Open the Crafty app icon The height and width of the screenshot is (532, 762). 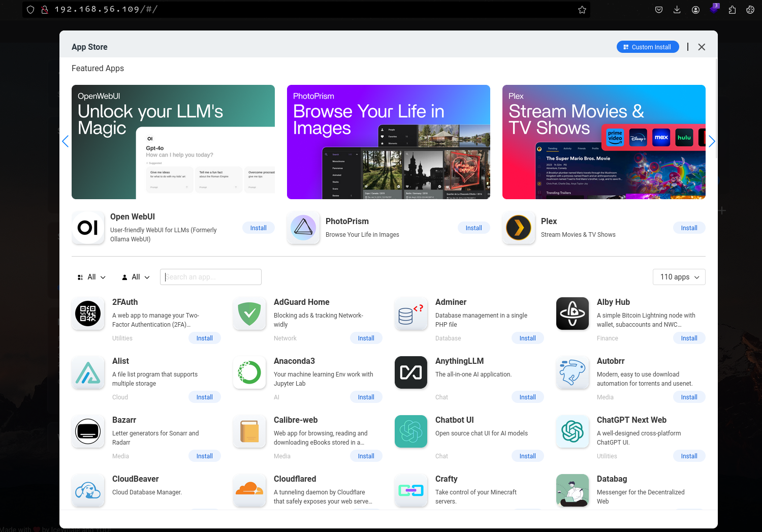point(411,490)
